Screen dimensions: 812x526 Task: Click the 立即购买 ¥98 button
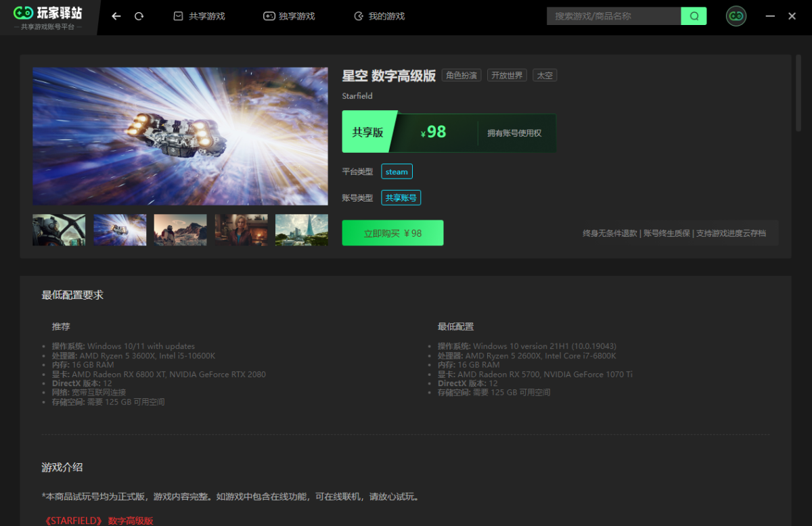tap(392, 233)
